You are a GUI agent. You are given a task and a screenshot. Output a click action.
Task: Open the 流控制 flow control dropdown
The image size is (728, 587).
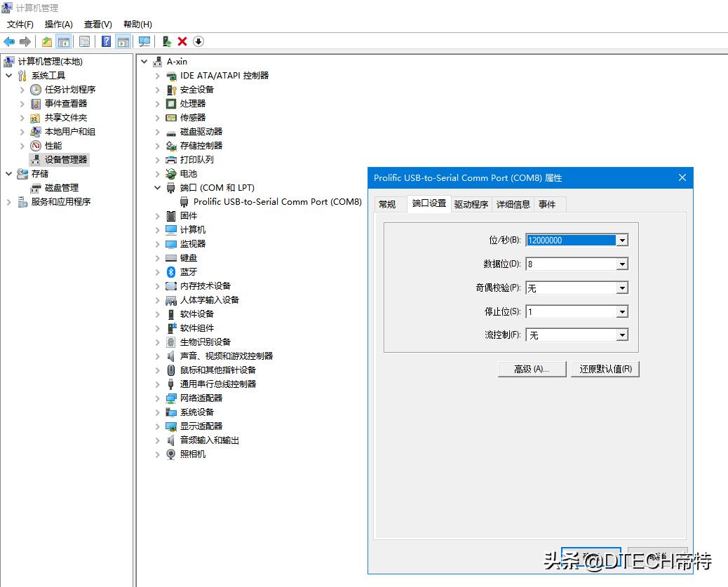(621, 335)
